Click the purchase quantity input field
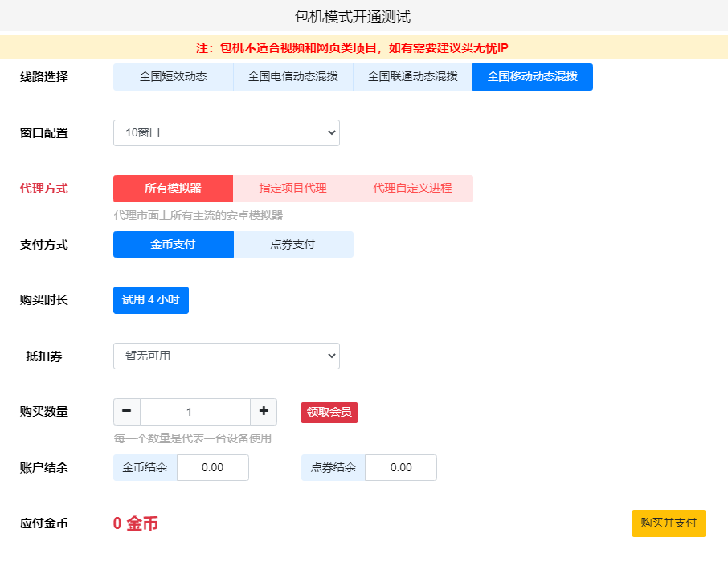This screenshot has width=728, height=562. pyautogui.click(x=194, y=412)
